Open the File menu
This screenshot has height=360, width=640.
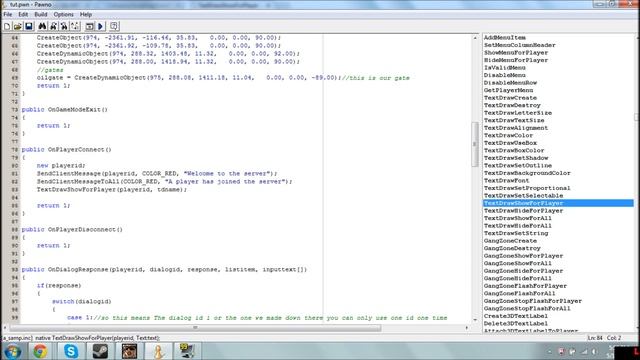pos(7,14)
